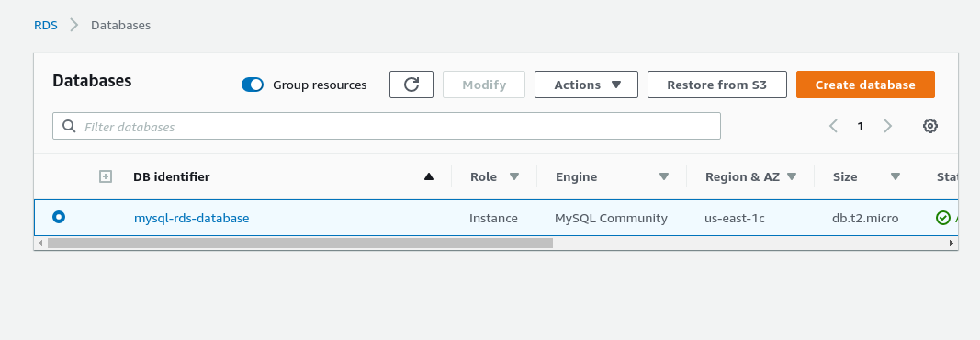
Task: Open table preferences gear icon
Action: point(930,126)
